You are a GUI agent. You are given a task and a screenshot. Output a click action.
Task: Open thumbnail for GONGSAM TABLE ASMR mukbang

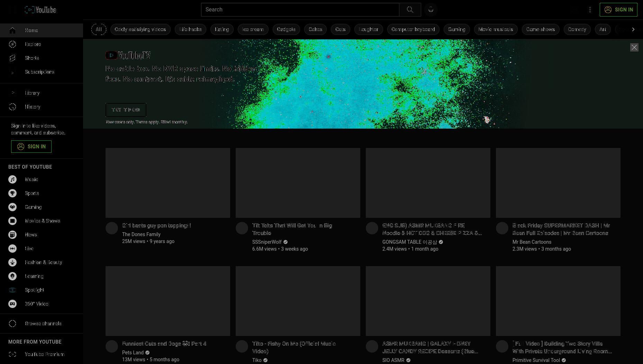(428, 183)
